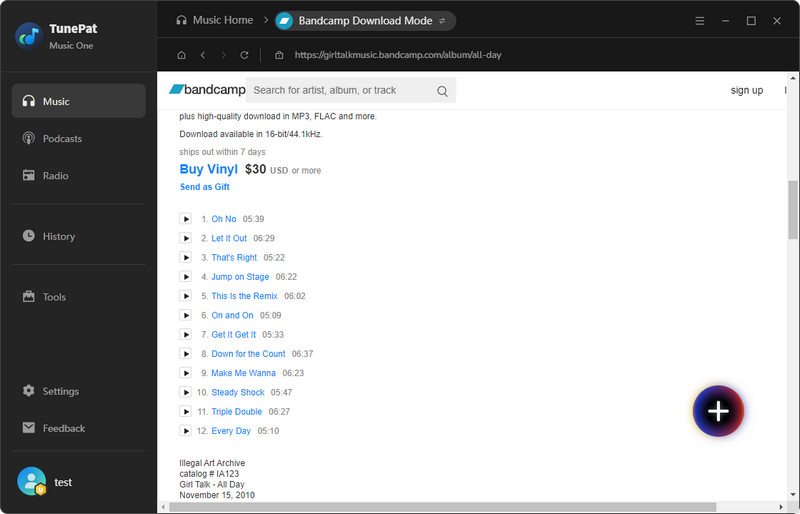
Task: Play track 12 Every Day
Action: 185,431
